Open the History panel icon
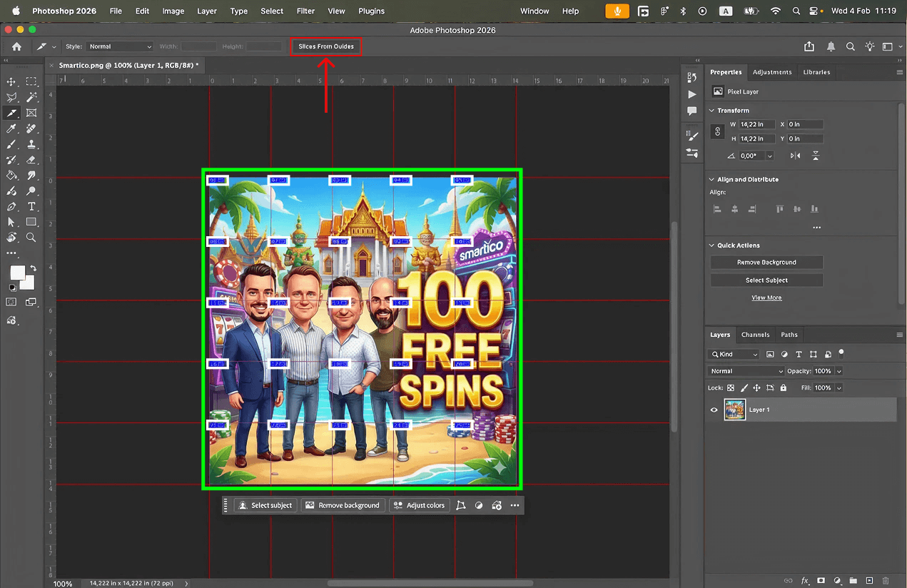 [691, 77]
